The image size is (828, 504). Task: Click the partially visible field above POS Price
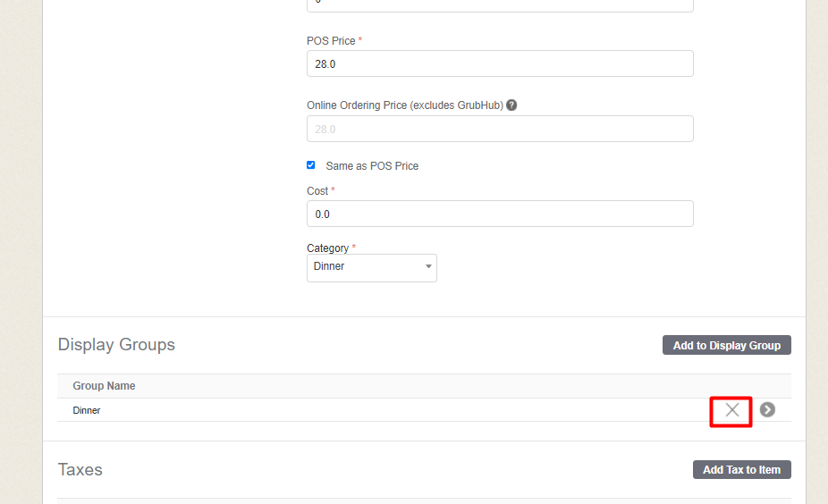pos(500,4)
